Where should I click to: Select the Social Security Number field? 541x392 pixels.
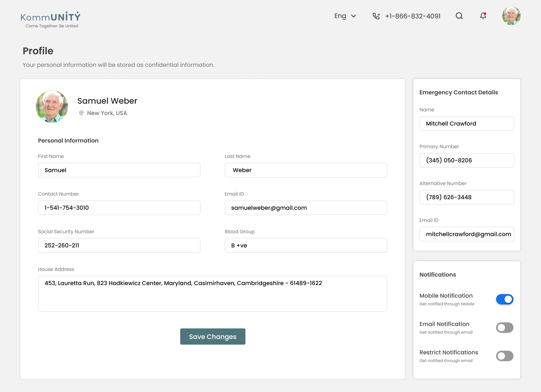(x=119, y=245)
